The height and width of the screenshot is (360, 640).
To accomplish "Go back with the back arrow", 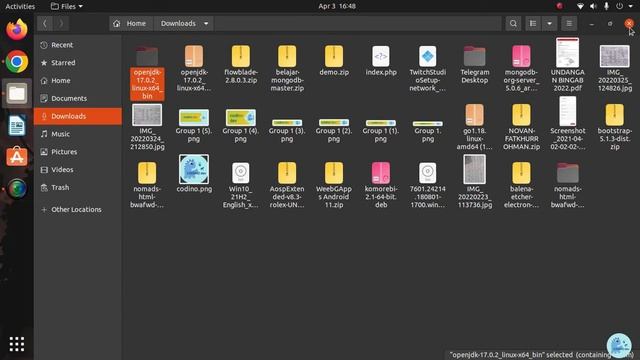I will [x=45, y=24].
